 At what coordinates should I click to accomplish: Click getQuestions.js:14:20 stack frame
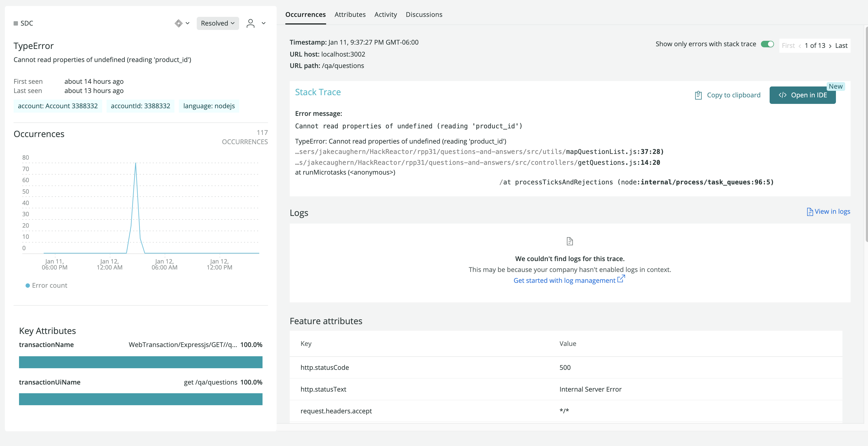477,162
